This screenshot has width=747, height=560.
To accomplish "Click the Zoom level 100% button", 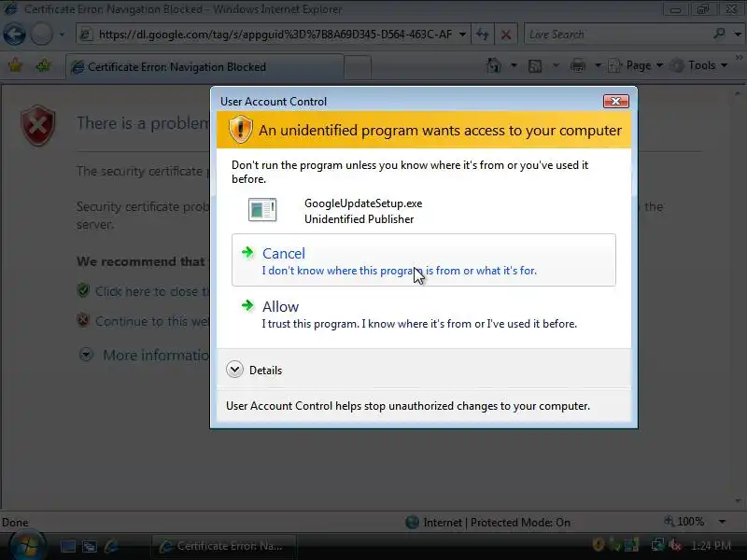I will coord(684,522).
